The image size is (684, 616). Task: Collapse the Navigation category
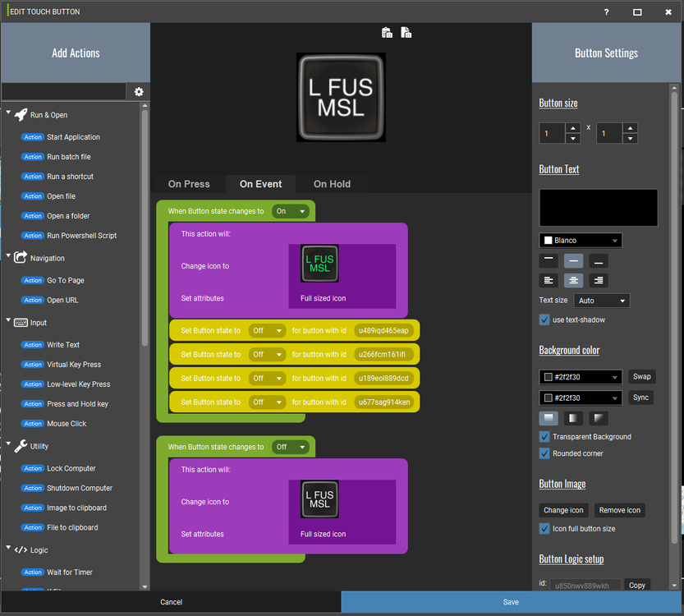(x=8, y=255)
